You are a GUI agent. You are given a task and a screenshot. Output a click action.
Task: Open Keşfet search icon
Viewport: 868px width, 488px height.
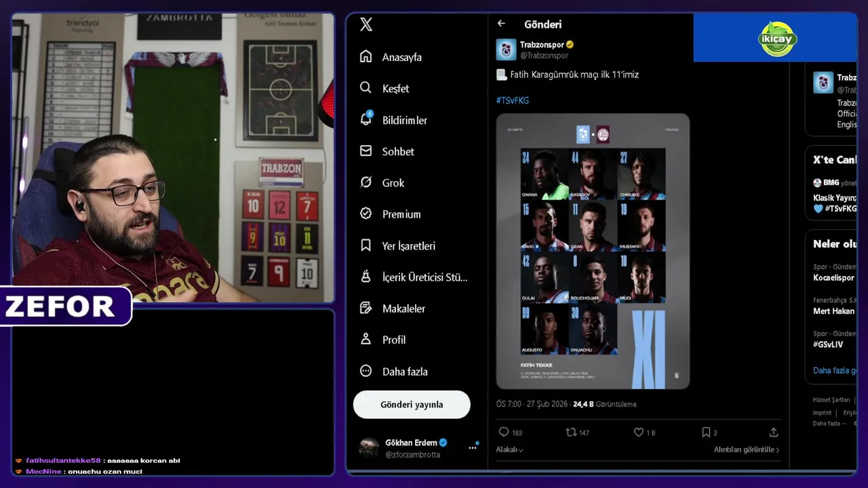point(366,88)
